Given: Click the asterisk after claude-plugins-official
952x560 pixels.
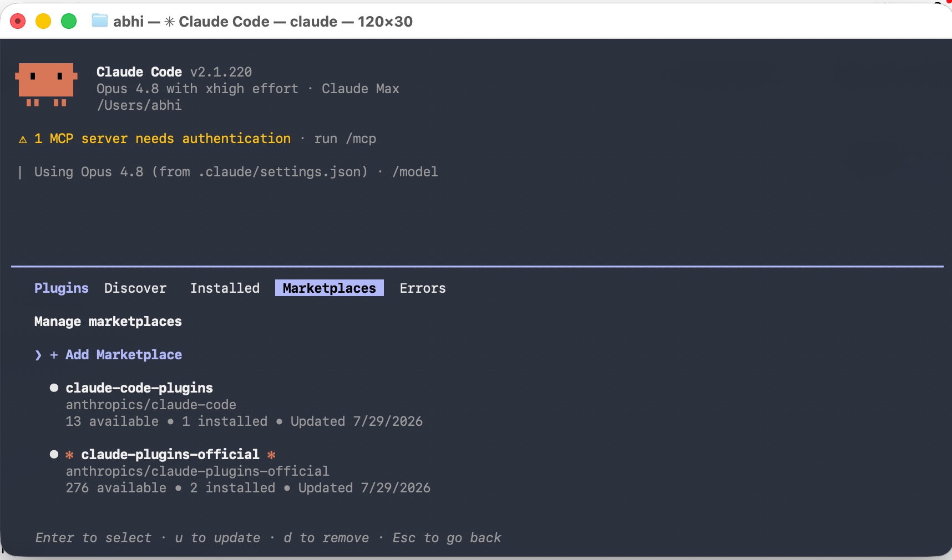Looking at the screenshot, I should tap(271, 455).
